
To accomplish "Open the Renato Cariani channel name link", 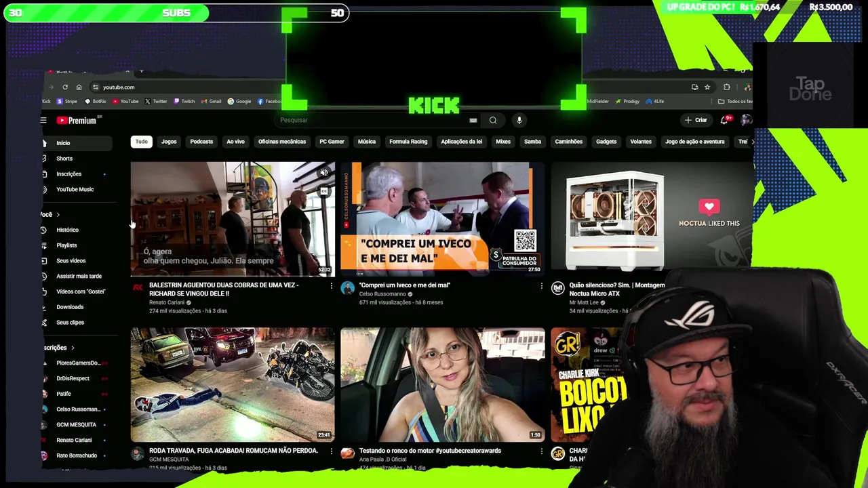I will [x=167, y=302].
